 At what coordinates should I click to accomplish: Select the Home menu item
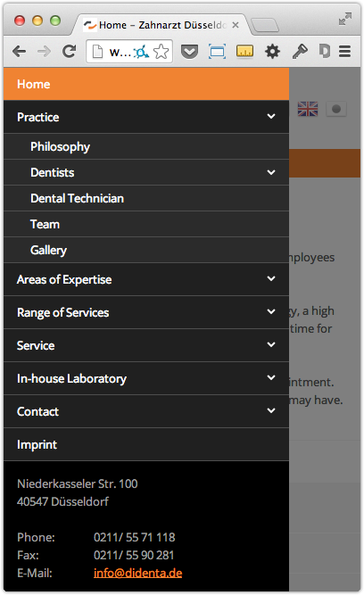point(146,84)
